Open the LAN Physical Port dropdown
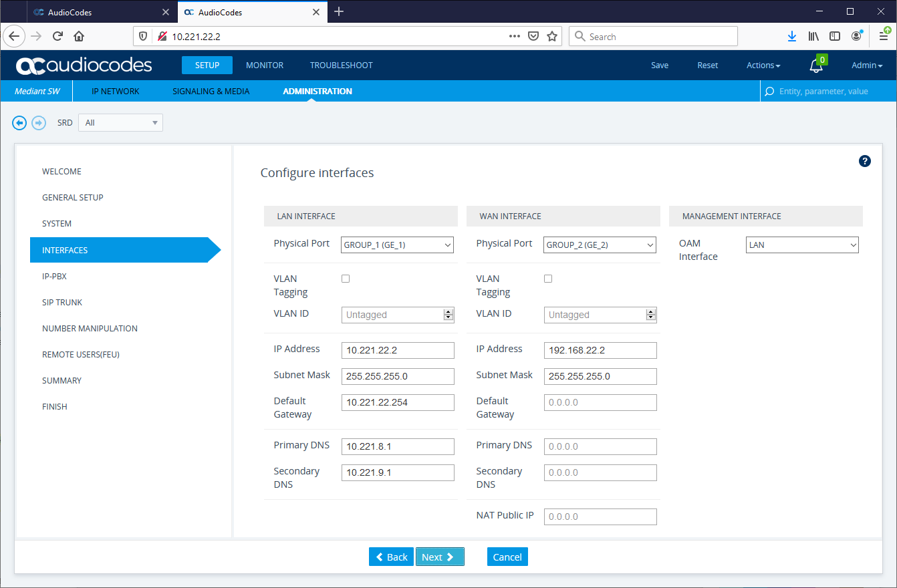Screen dimensions: 897x588 coord(398,245)
